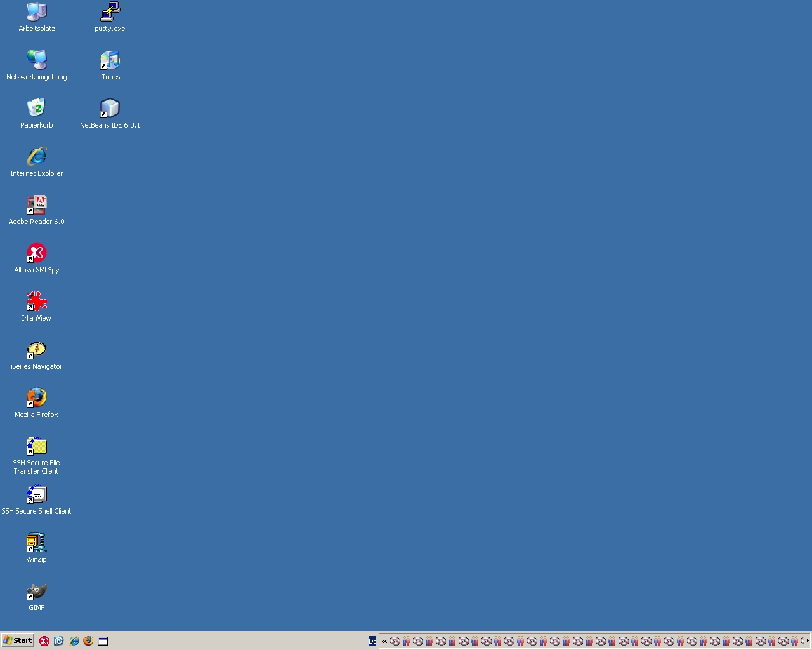Launch Internet Explorer from Quick Launch bar
Screen dimensions: 812x650
(74, 641)
